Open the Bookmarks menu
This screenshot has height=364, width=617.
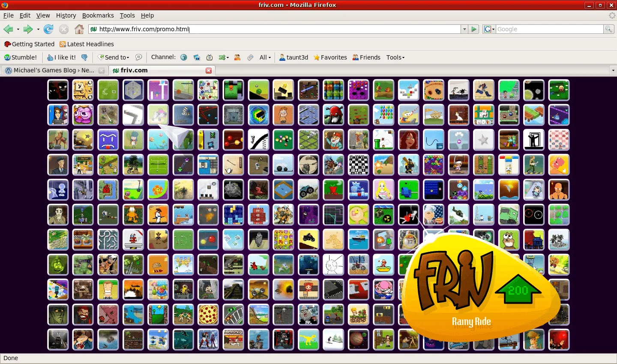click(x=98, y=15)
